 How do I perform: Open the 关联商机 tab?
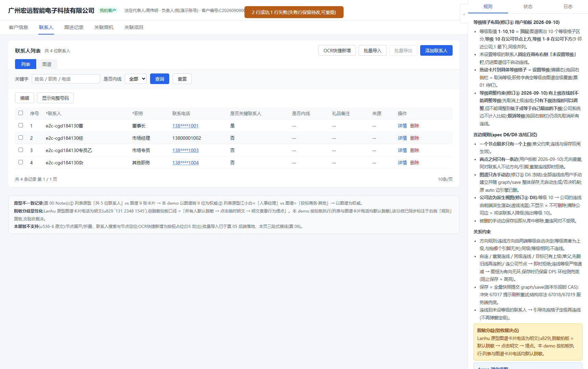tap(104, 27)
